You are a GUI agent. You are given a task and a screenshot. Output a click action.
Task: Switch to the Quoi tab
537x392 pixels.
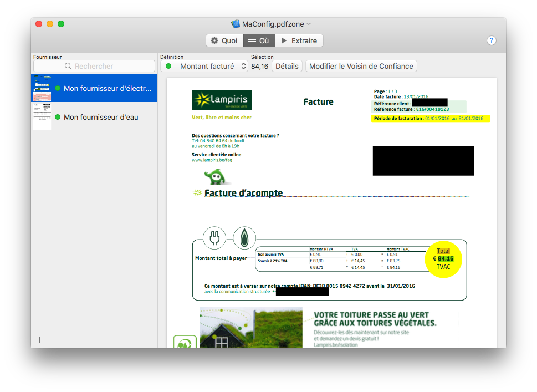pyautogui.click(x=224, y=40)
